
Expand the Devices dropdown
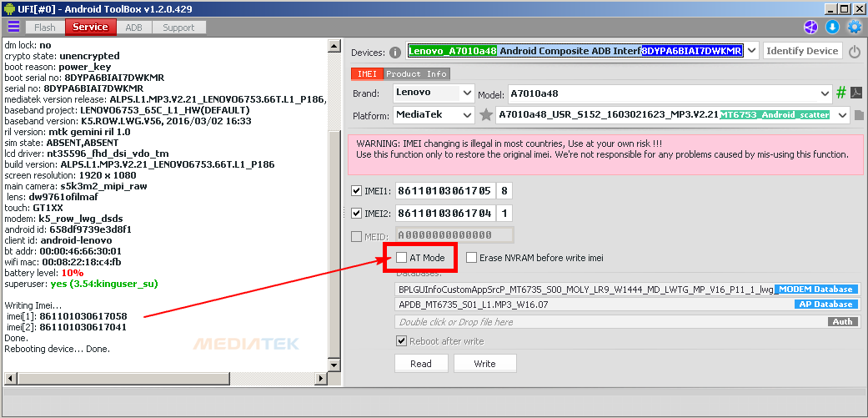pos(751,51)
